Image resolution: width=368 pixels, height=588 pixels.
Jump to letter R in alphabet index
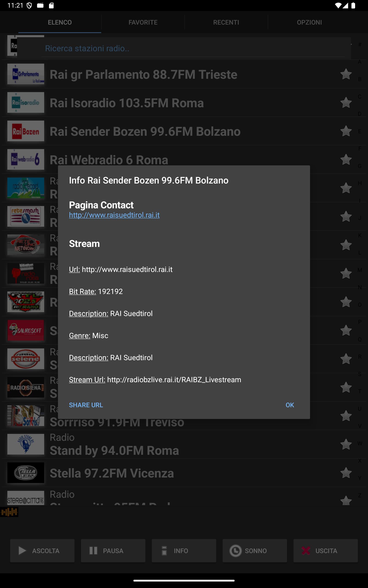360,357
